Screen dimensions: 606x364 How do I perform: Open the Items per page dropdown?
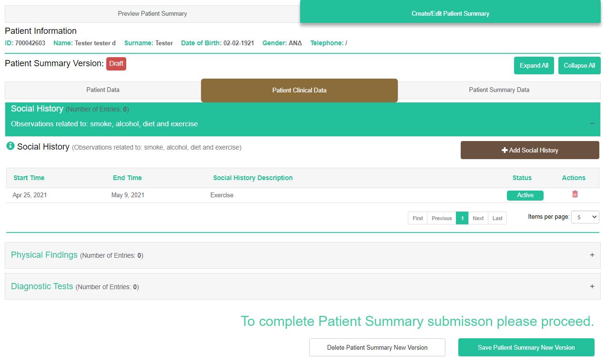[585, 217]
